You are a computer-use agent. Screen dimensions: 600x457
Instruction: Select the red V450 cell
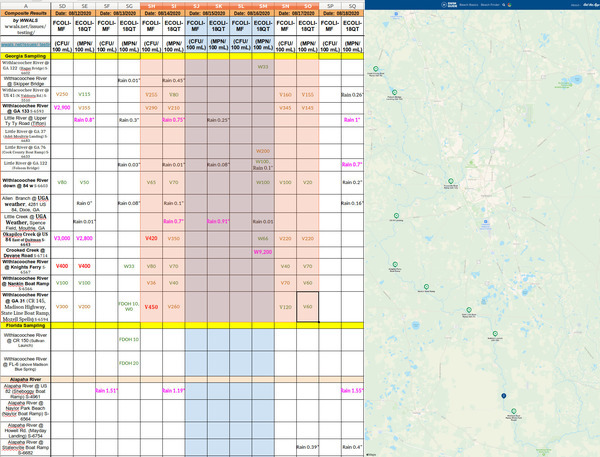tap(151, 307)
